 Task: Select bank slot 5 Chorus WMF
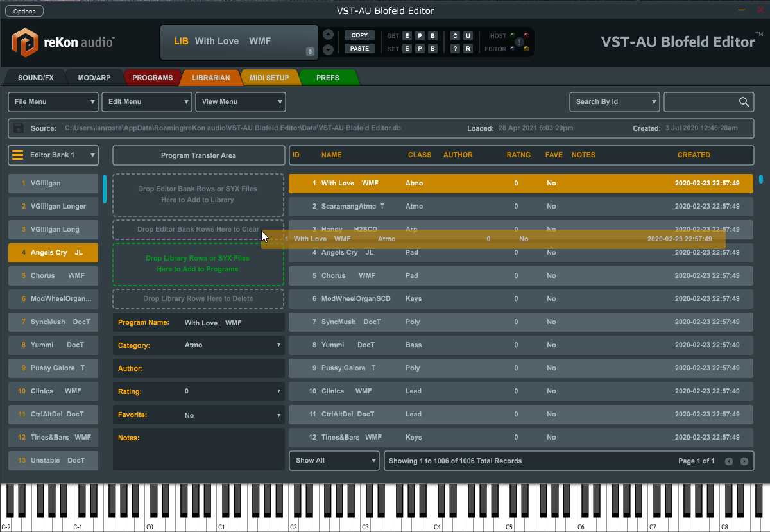[x=53, y=276]
